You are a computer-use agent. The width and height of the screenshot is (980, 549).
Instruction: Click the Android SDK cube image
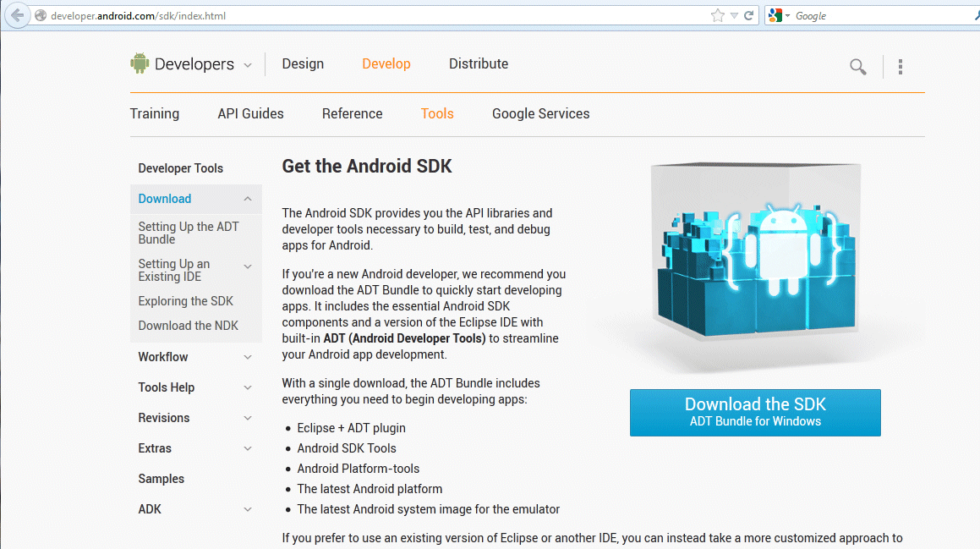point(756,250)
